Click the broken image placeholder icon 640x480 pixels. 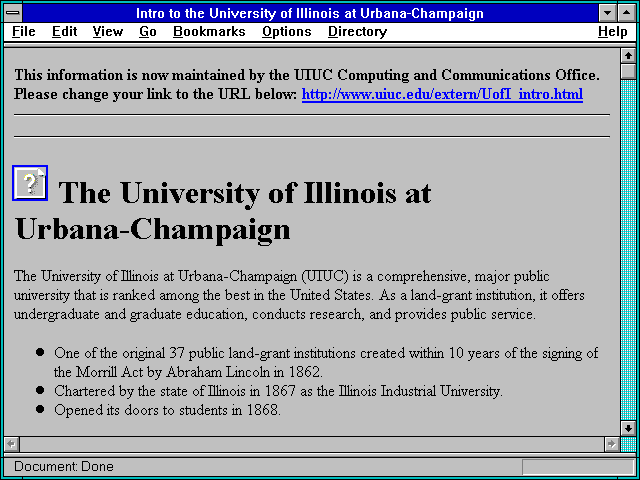tap(30, 183)
